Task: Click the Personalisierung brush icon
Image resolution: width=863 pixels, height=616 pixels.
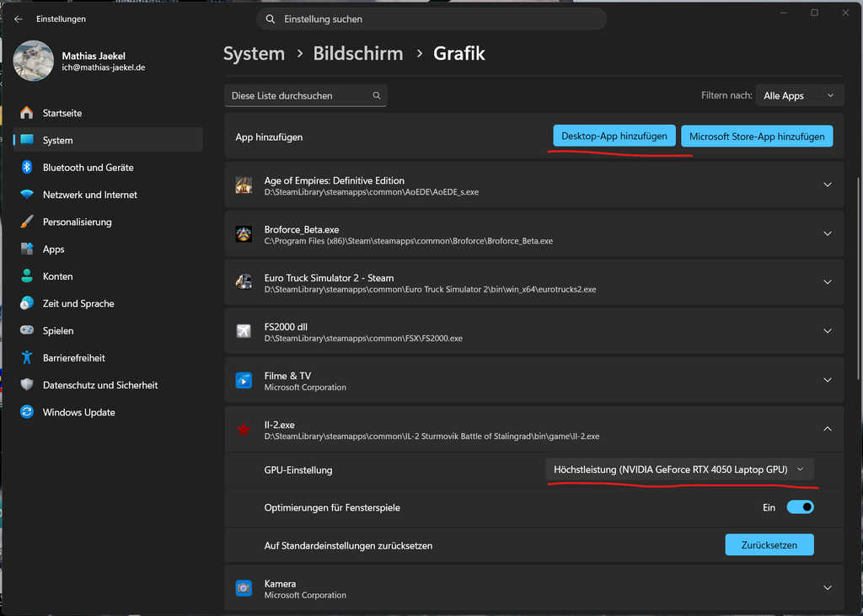Action: point(26,222)
